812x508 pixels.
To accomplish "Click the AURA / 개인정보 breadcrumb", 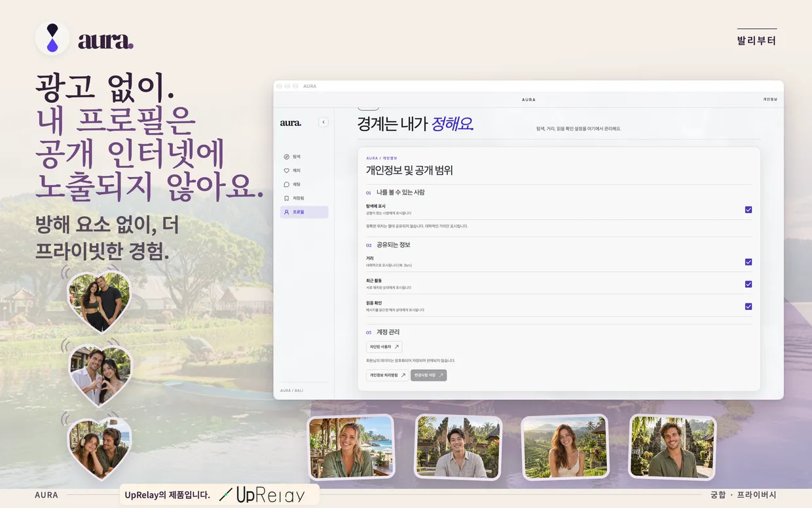I will tap(382, 158).
